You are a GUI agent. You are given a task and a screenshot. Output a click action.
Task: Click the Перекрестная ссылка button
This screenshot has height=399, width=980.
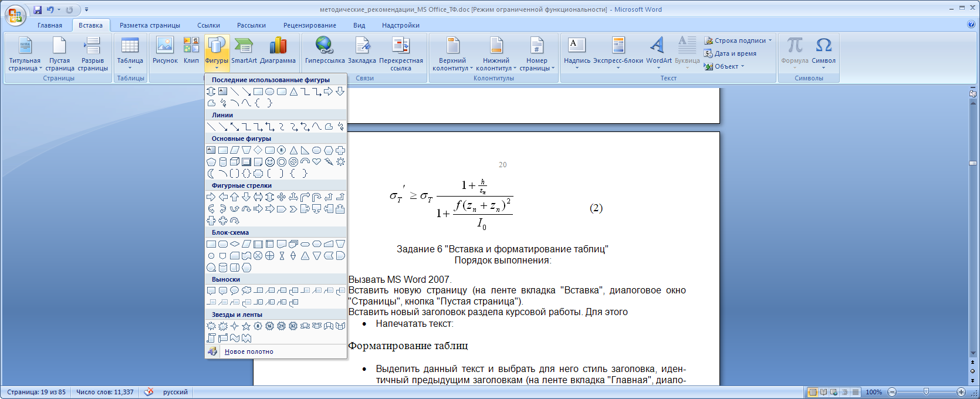click(x=401, y=53)
